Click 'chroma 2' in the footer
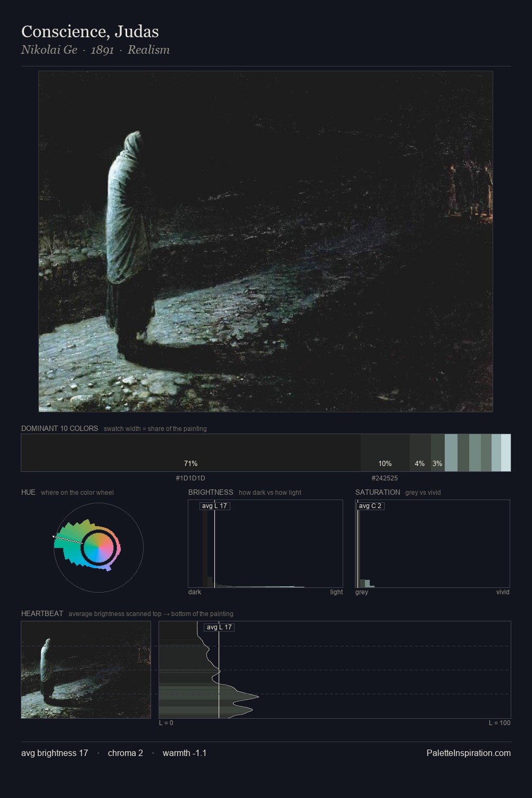Screen dimensions: 532x798 [x=126, y=753]
